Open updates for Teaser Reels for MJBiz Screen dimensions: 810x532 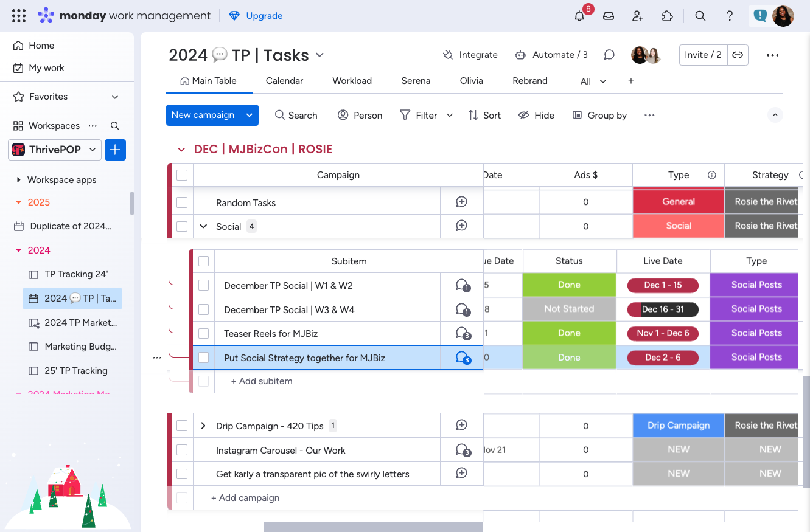pyautogui.click(x=463, y=333)
